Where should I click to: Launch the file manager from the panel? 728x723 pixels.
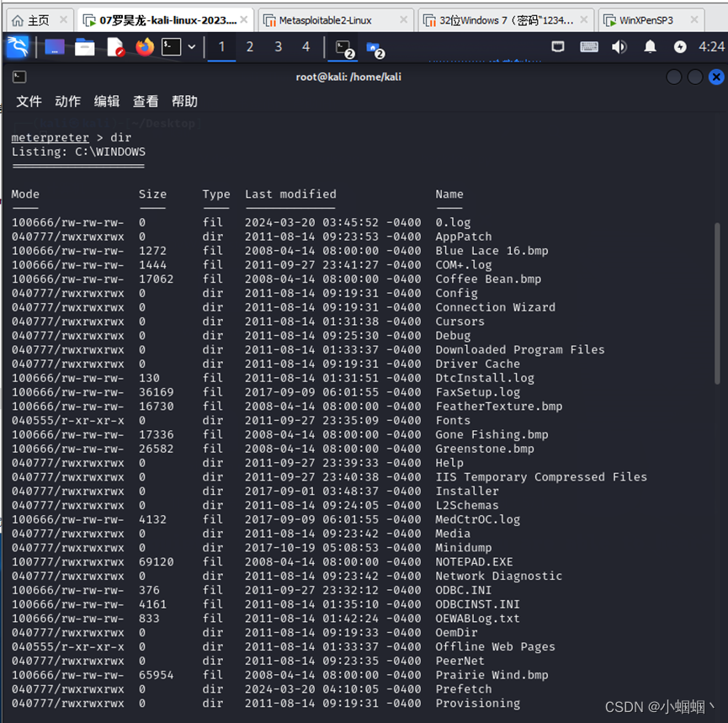[84, 47]
